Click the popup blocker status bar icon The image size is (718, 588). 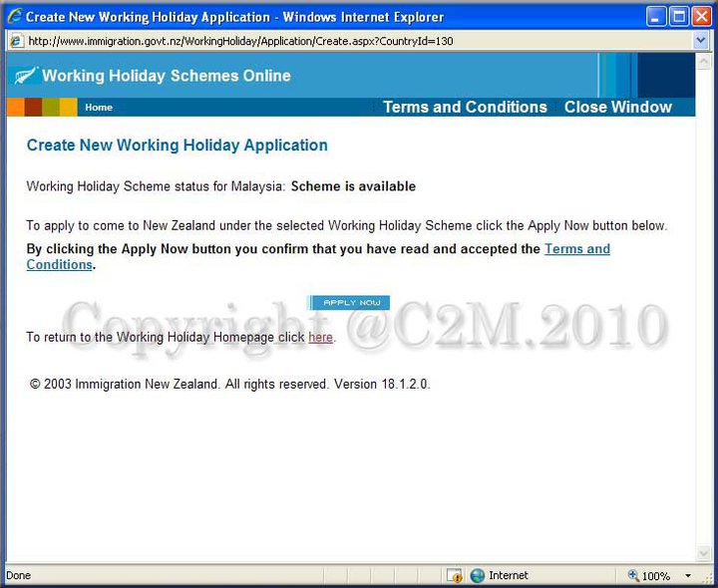click(454, 576)
